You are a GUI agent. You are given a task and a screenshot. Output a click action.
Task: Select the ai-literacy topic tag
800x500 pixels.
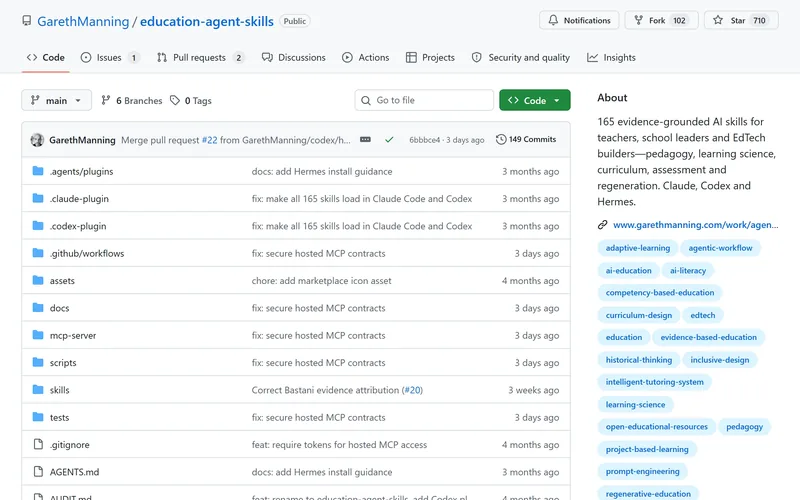point(688,270)
